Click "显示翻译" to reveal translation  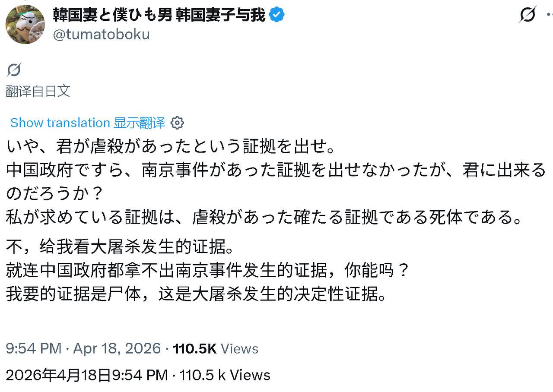pos(140,123)
